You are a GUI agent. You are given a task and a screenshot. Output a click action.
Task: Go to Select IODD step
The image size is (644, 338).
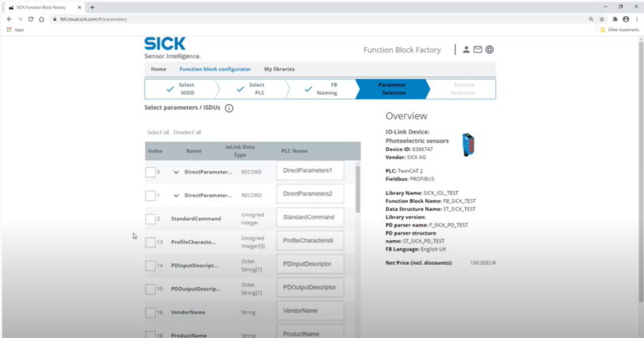pos(180,89)
